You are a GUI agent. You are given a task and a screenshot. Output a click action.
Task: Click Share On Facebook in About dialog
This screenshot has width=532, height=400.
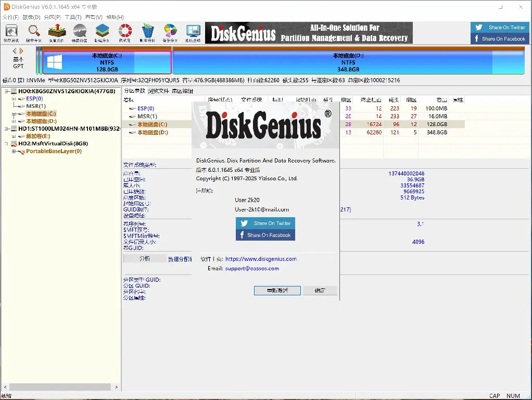coord(265,235)
